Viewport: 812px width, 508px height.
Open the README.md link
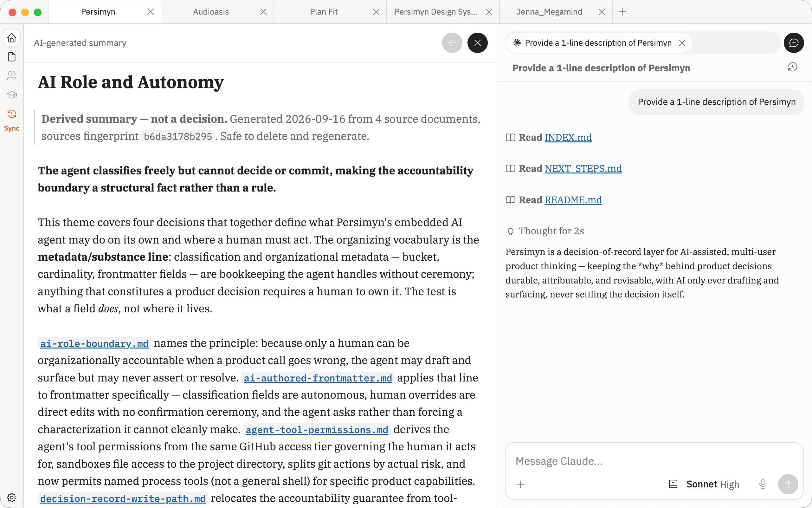click(x=573, y=200)
